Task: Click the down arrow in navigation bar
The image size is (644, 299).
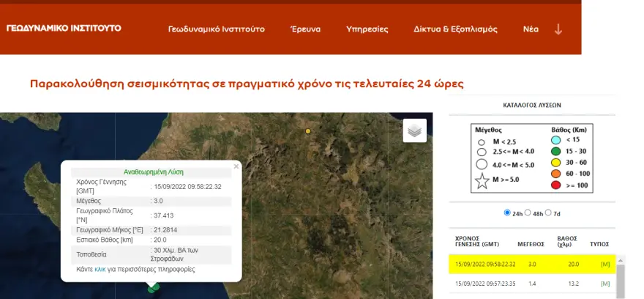Action: (558, 29)
